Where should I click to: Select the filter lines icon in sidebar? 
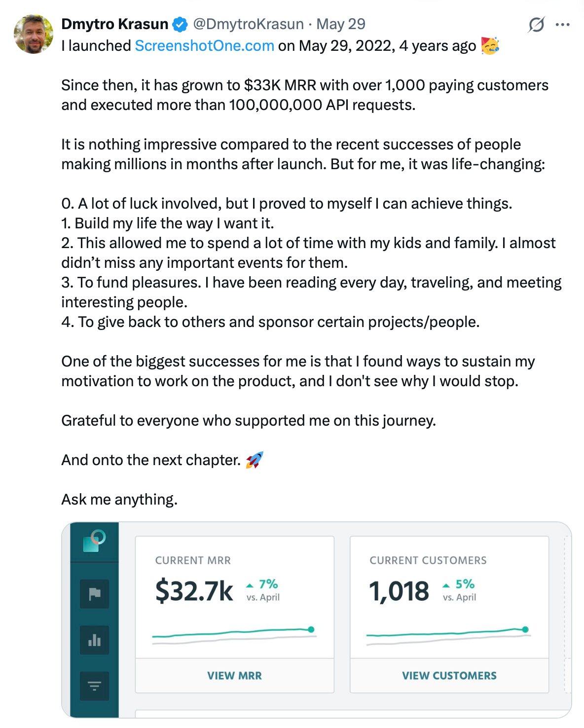[x=94, y=686]
